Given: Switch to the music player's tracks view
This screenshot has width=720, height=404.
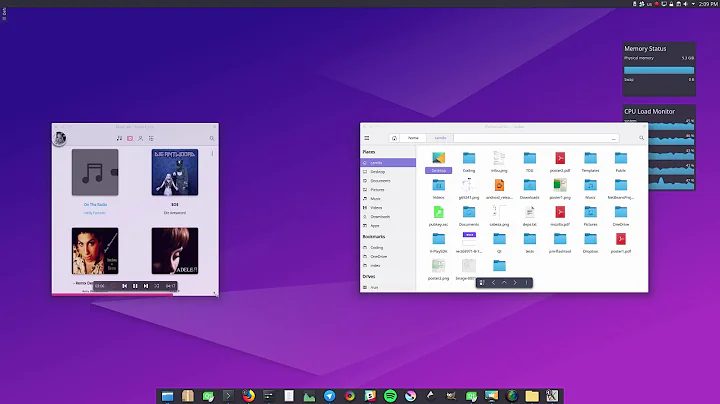Looking at the screenshot, I should 119,138.
